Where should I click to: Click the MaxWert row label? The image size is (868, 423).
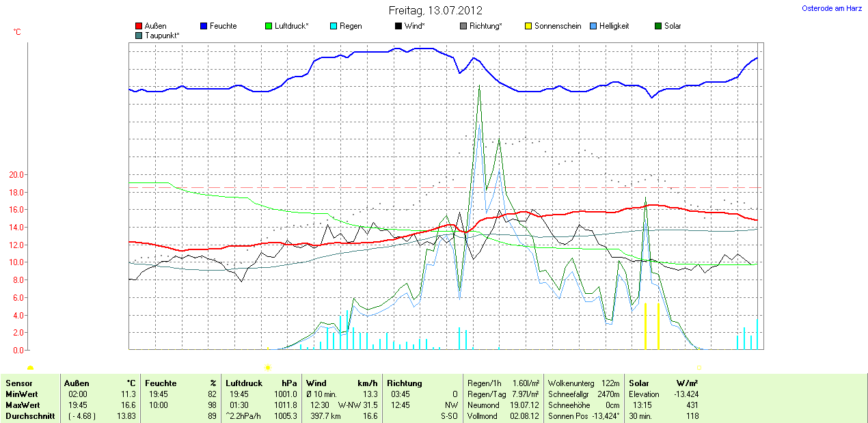(23, 405)
